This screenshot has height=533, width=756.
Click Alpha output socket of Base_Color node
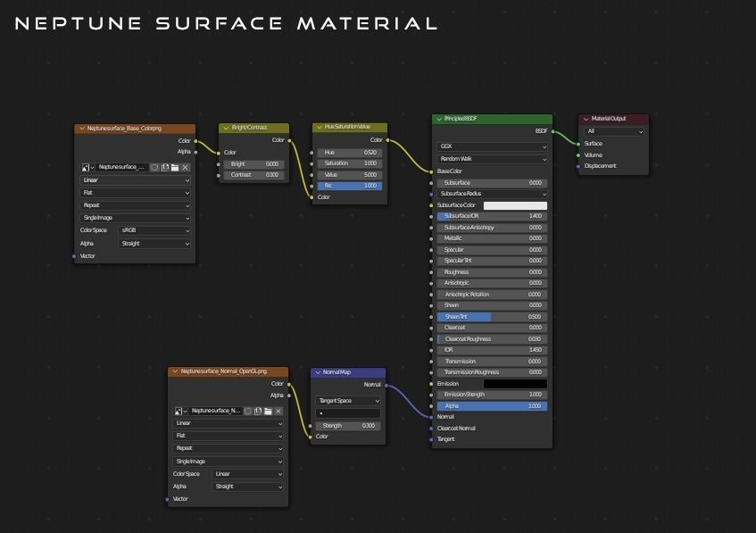point(195,152)
